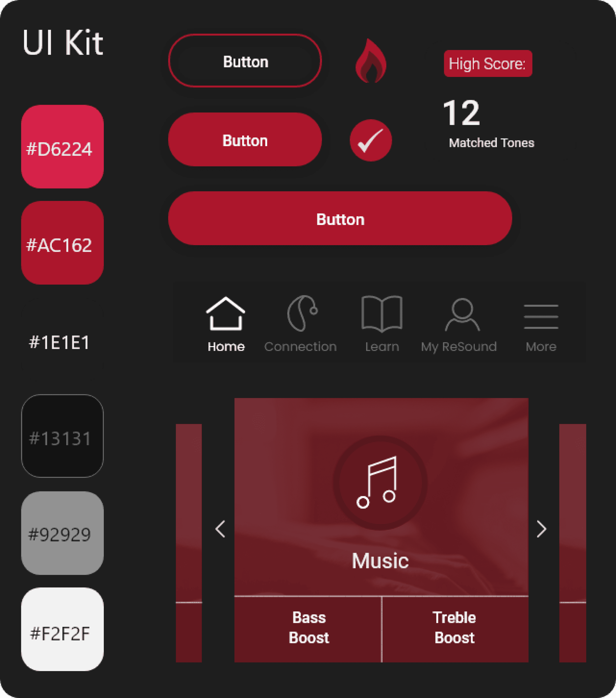Image resolution: width=616 pixels, height=698 pixels.
Task: Navigate to previous Music card
Action: tap(221, 528)
